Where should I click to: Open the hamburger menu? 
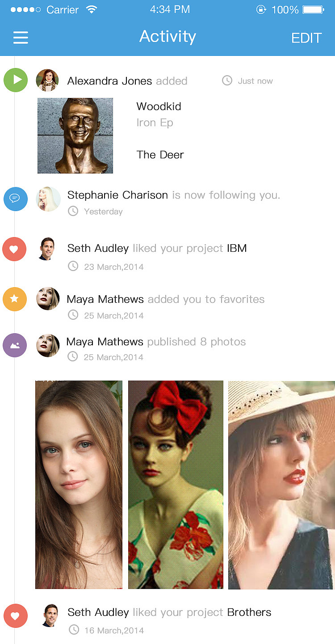pos(21,38)
